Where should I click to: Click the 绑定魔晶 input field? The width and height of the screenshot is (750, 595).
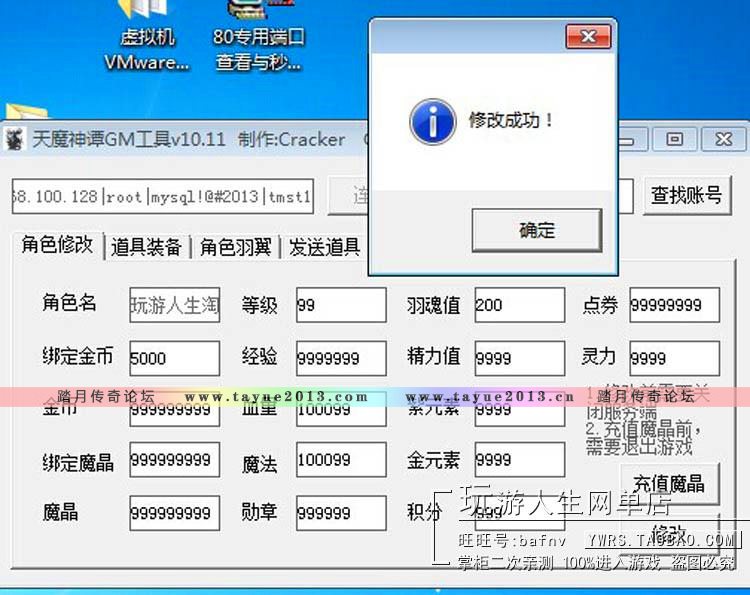tap(175, 460)
